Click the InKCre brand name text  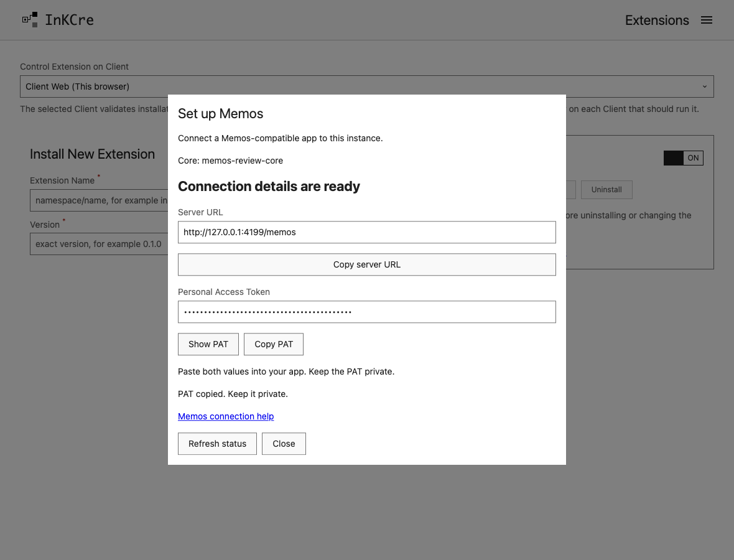(x=69, y=20)
